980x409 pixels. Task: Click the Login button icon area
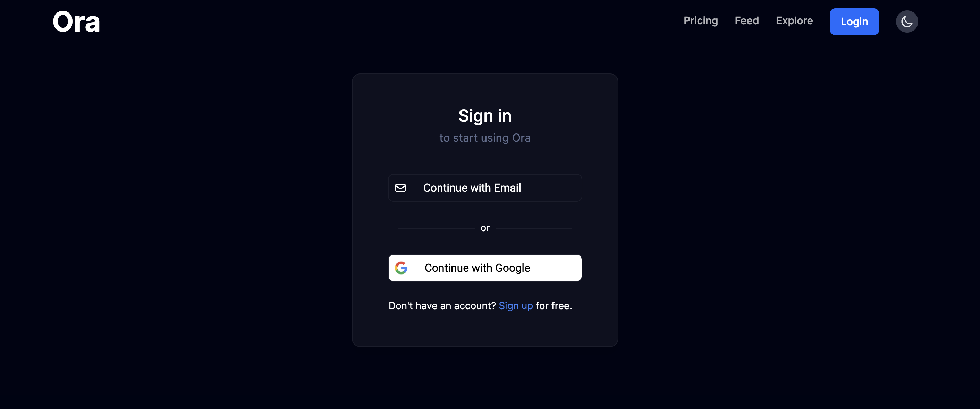click(854, 21)
